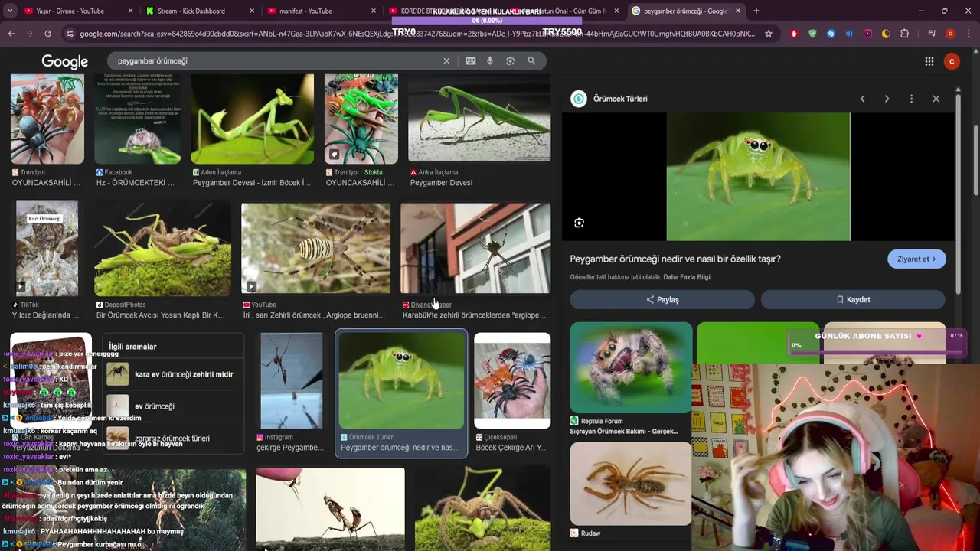Open Aden İlaçlama Peygamber Devesi mantis image
The image size is (980, 551).
tap(252, 119)
